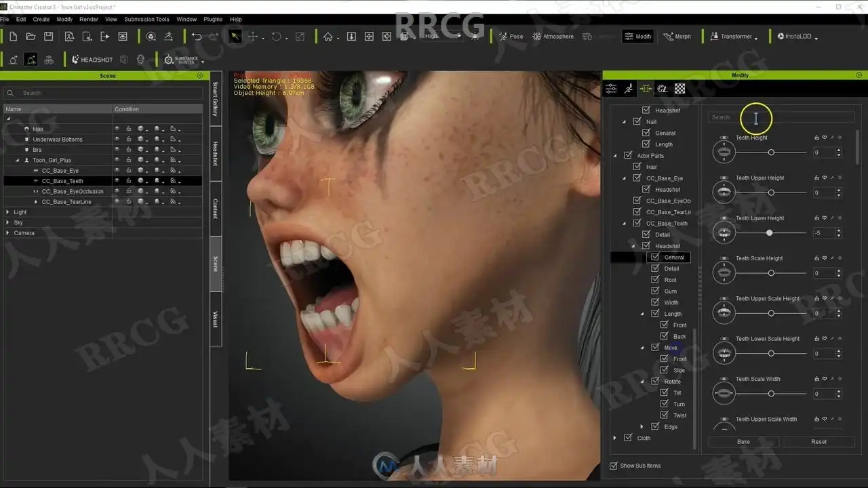
Task: Open the Material icon tab in Modify panel
Action: click(x=663, y=89)
